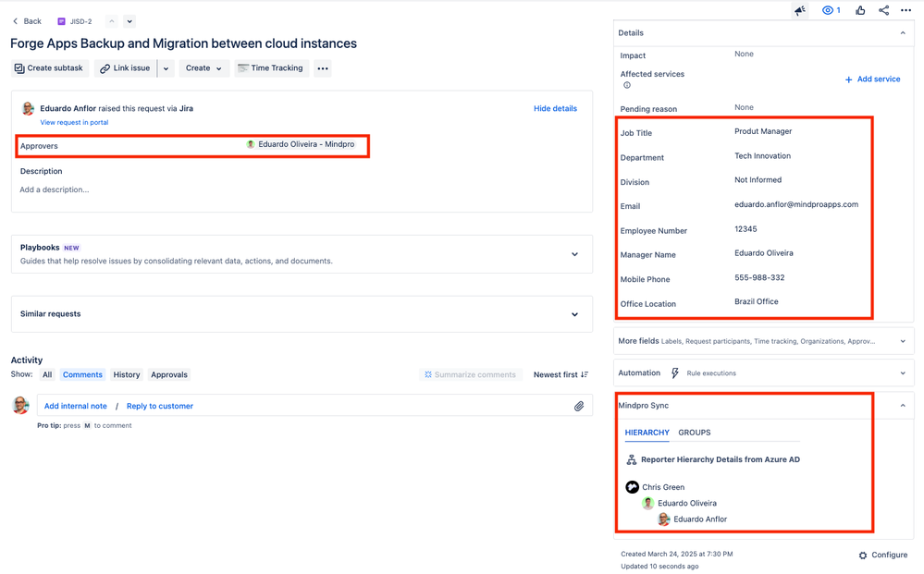Click the feedback megaphone icon

[800, 10]
